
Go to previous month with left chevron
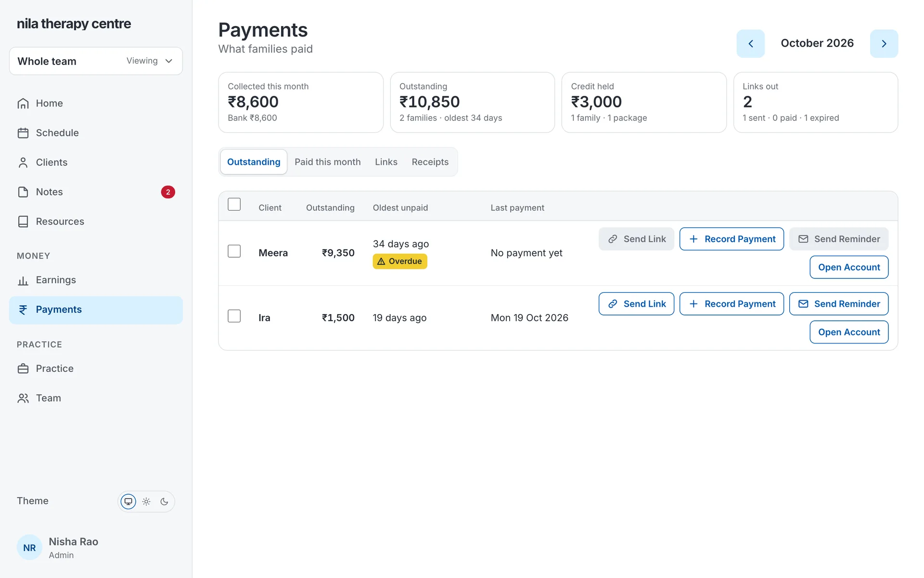pos(750,44)
